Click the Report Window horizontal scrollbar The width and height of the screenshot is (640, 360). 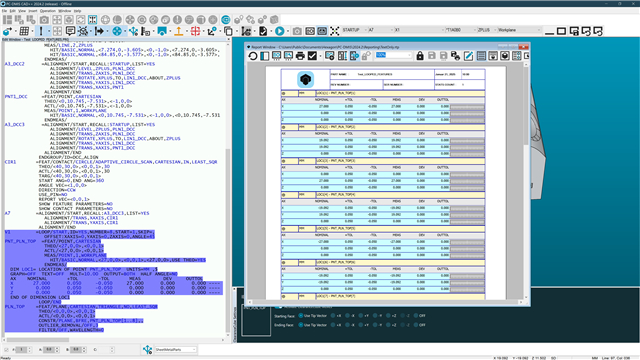pos(386,302)
